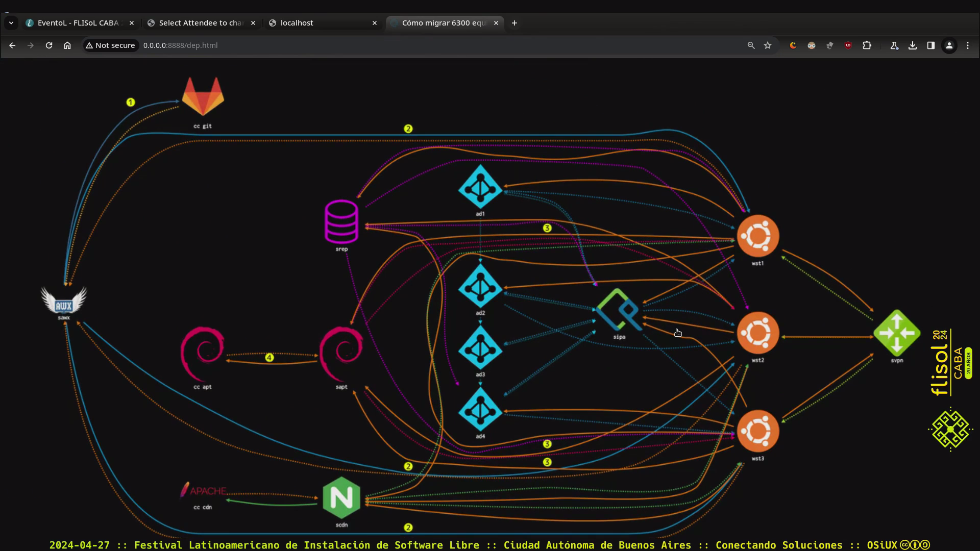Open the browser downloads icon

(913, 45)
